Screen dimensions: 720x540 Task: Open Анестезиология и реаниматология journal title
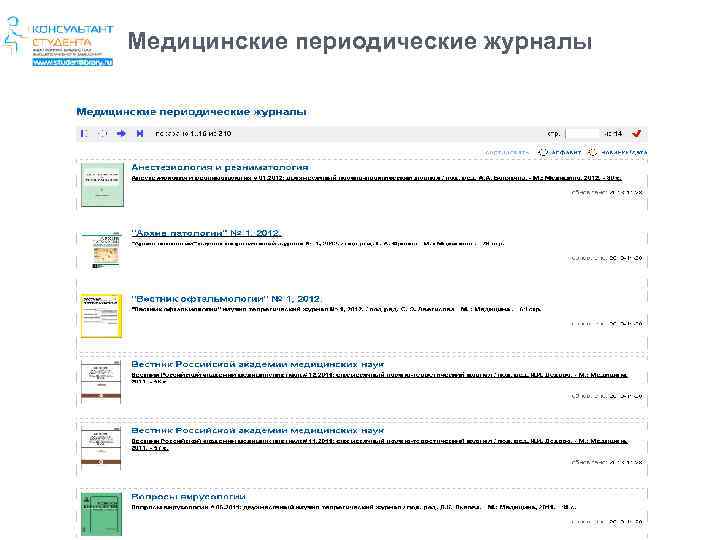(220, 167)
